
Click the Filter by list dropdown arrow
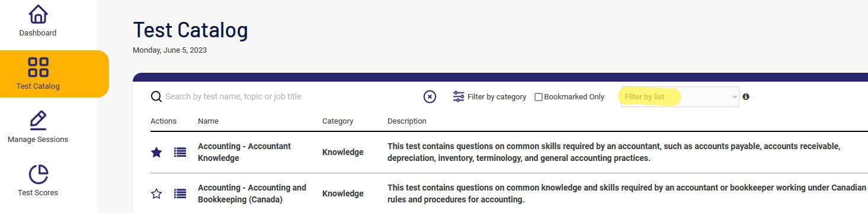pyautogui.click(x=735, y=96)
